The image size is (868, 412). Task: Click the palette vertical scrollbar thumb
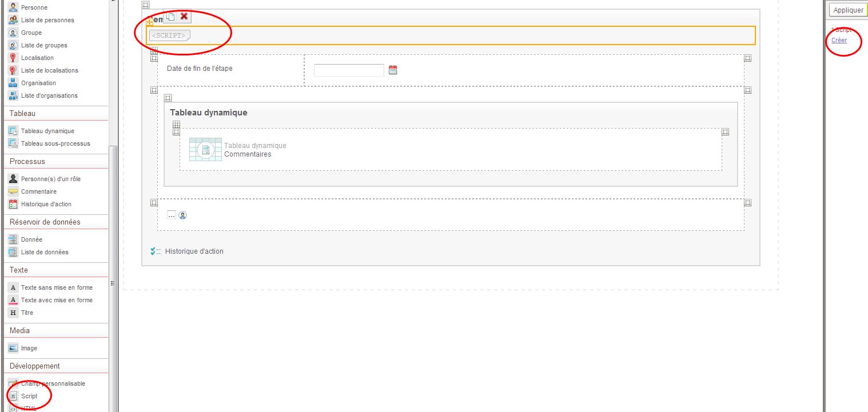(x=113, y=279)
